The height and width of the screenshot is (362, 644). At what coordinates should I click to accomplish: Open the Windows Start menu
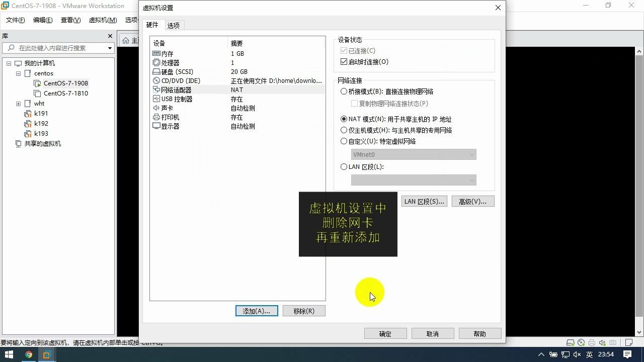[x=9, y=354]
